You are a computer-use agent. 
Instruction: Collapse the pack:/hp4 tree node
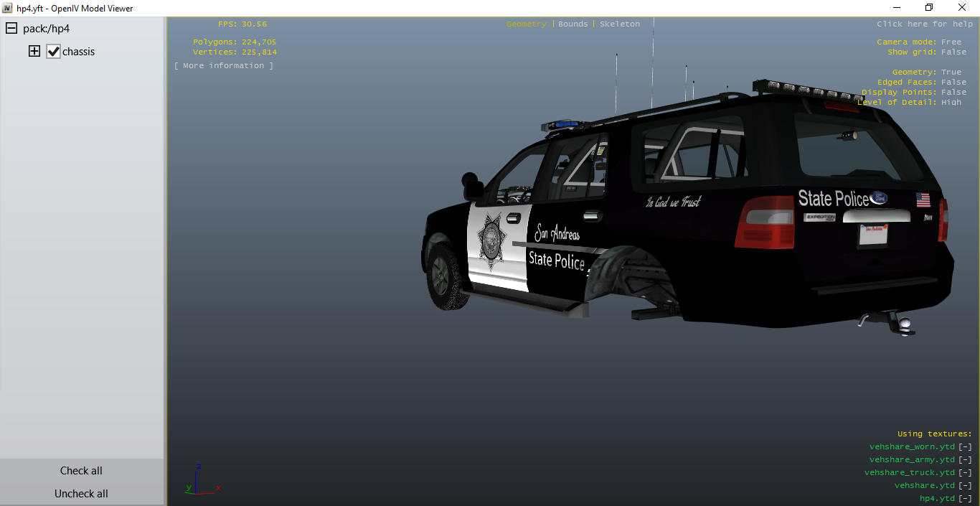click(11, 29)
